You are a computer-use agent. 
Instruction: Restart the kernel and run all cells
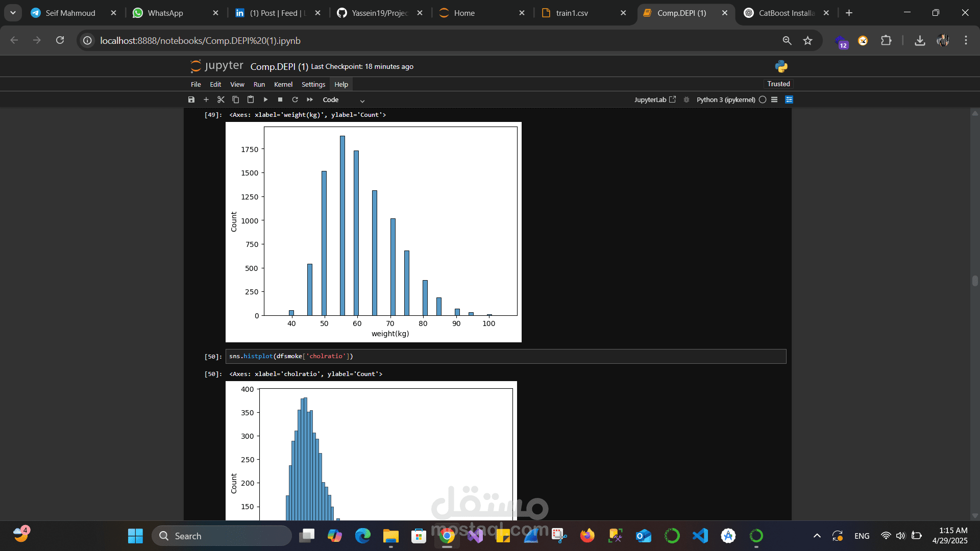coord(310,99)
